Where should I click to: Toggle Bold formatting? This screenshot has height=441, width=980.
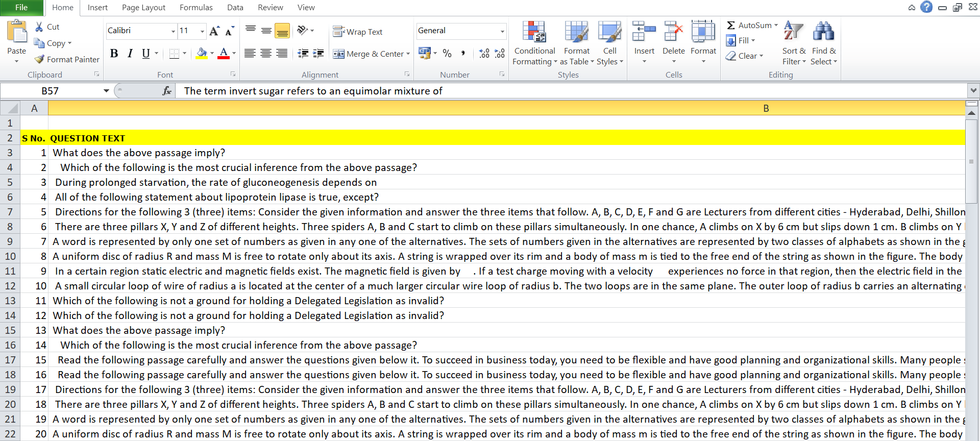(x=114, y=54)
